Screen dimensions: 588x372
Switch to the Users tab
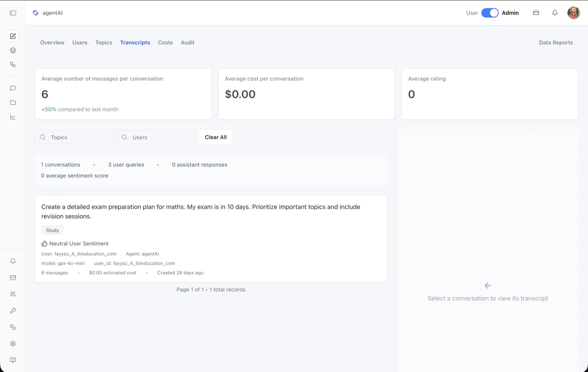[80, 43]
